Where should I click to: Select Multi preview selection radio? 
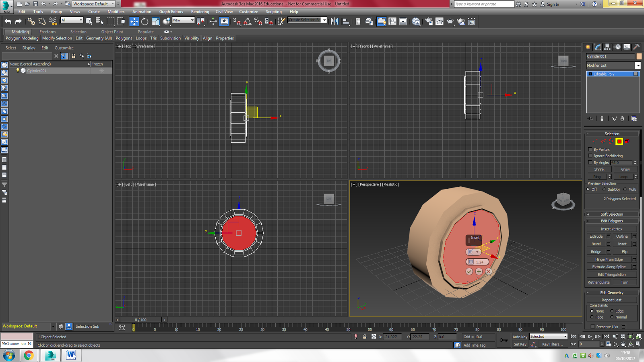(x=625, y=189)
